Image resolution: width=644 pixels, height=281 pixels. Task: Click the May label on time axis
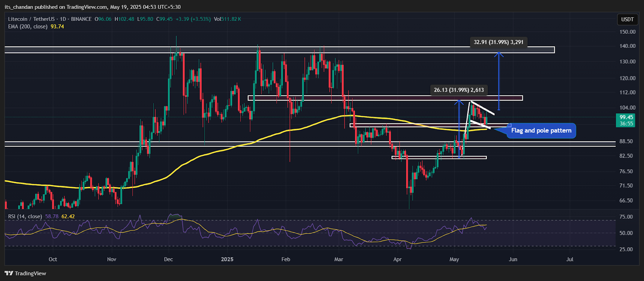click(454, 259)
